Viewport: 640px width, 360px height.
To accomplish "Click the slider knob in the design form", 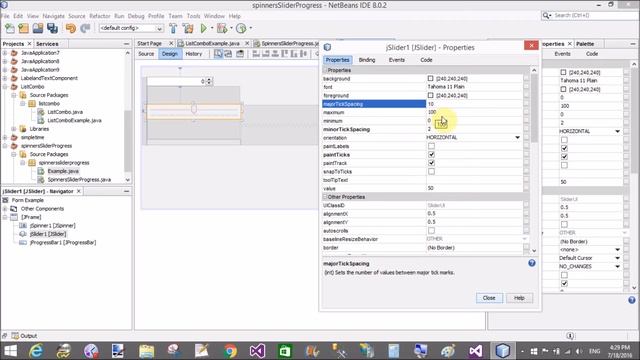I will 194,108.
